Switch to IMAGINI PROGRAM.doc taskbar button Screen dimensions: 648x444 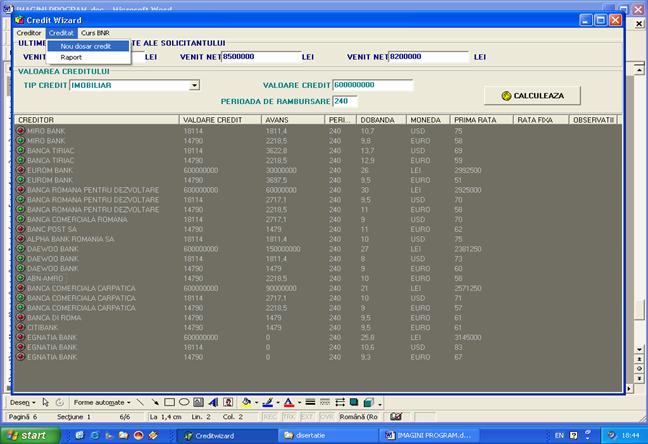tap(430, 435)
